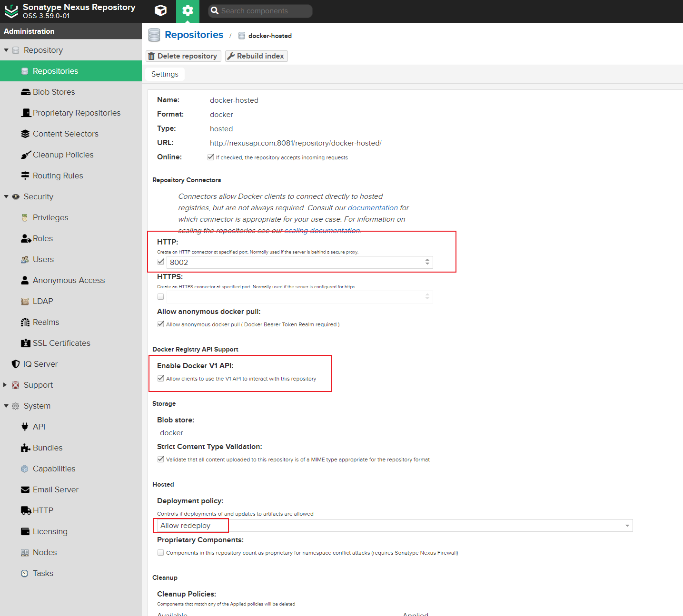Enable Proprietary Components checkbox
683x616 pixels.
coord(160,552)
